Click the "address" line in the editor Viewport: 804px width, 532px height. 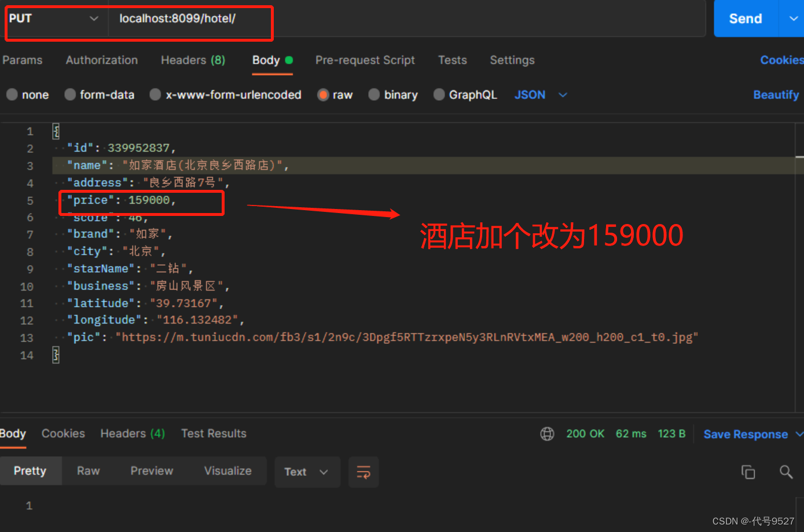point(148,183)
